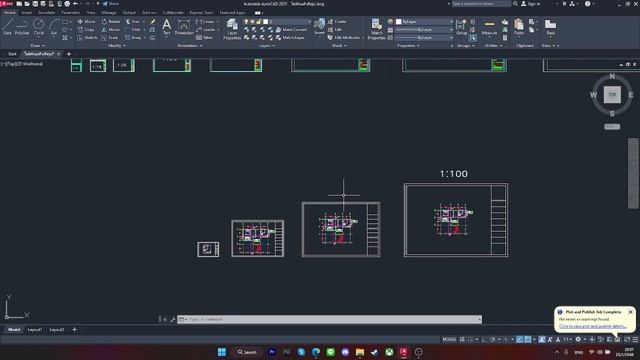
Task: Toggle ortho mode in status bar
Action: coord(484,340)
